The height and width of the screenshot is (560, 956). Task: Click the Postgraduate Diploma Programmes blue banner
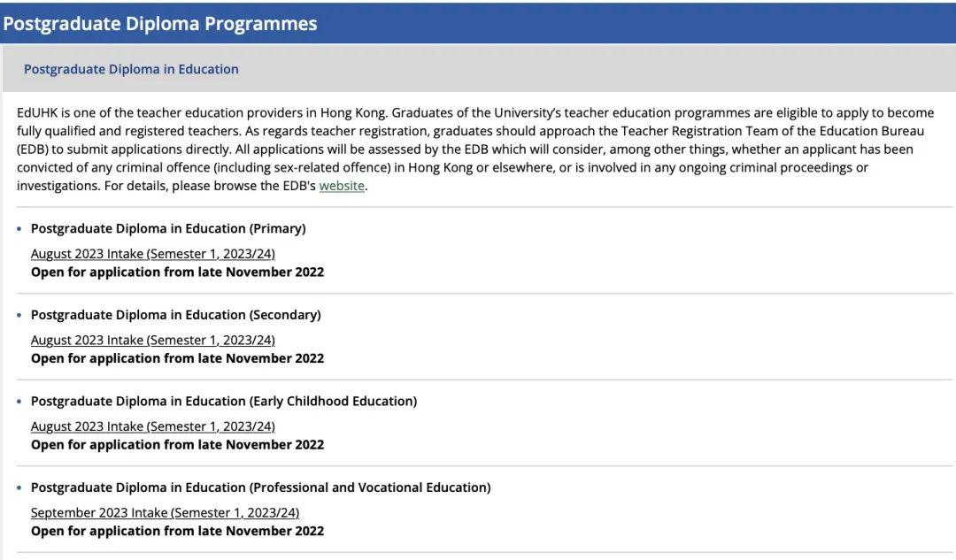pyautogui.click(x=478, y=23)
